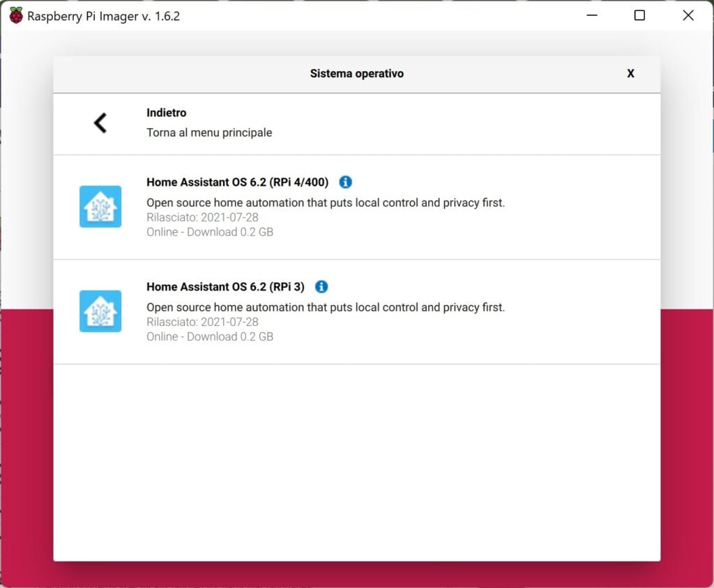Click the RPi 4/400 release date line

(x=202, y=217)
